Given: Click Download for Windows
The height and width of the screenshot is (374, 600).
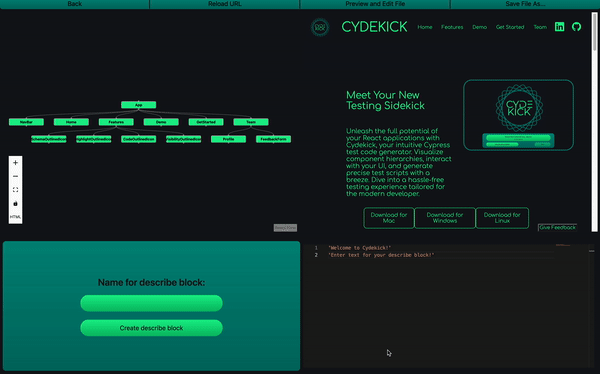Looking at the screenshot, I should [445, 218].
